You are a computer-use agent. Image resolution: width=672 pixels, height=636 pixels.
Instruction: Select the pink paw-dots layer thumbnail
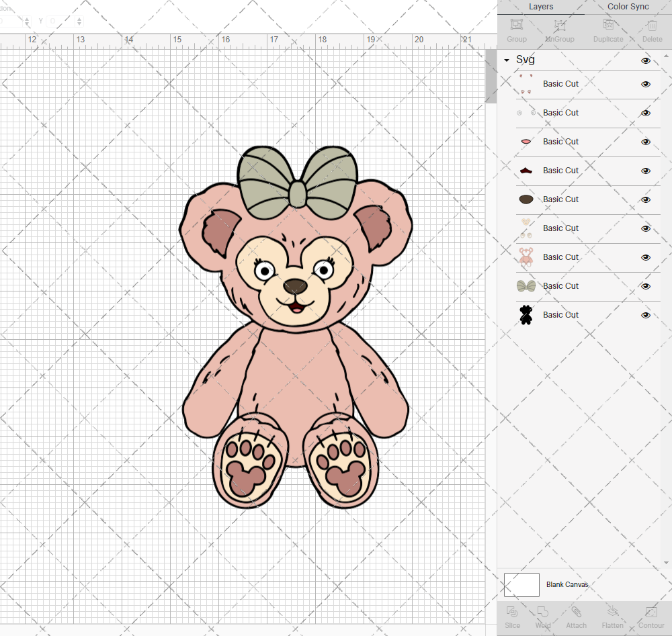(x=526, y=84)
